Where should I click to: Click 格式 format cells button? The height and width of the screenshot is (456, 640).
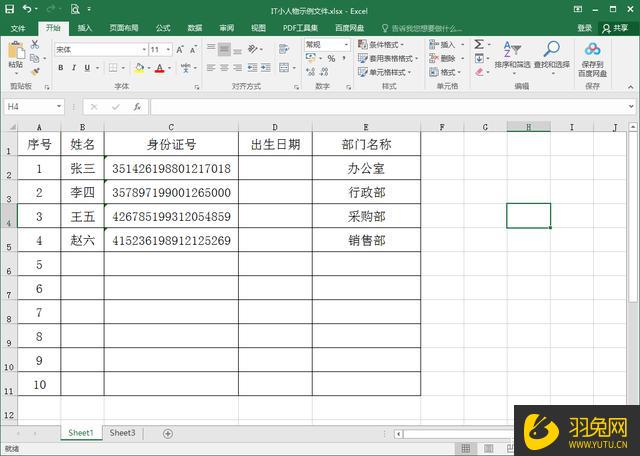[442, 72]
